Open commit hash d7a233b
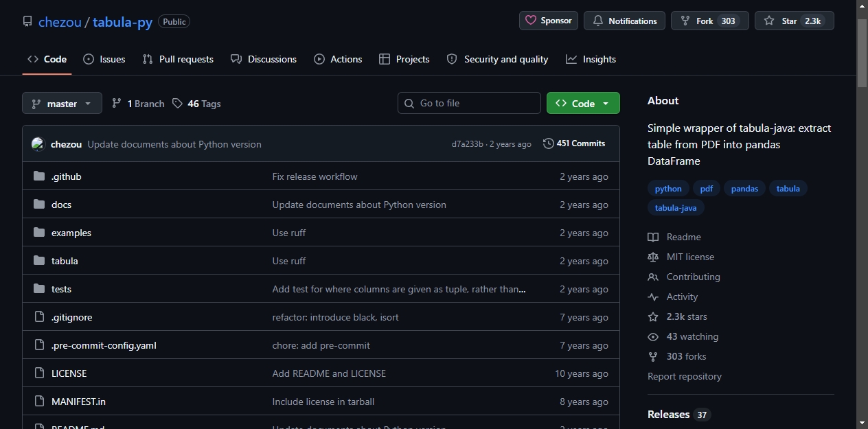 [467, 144]
